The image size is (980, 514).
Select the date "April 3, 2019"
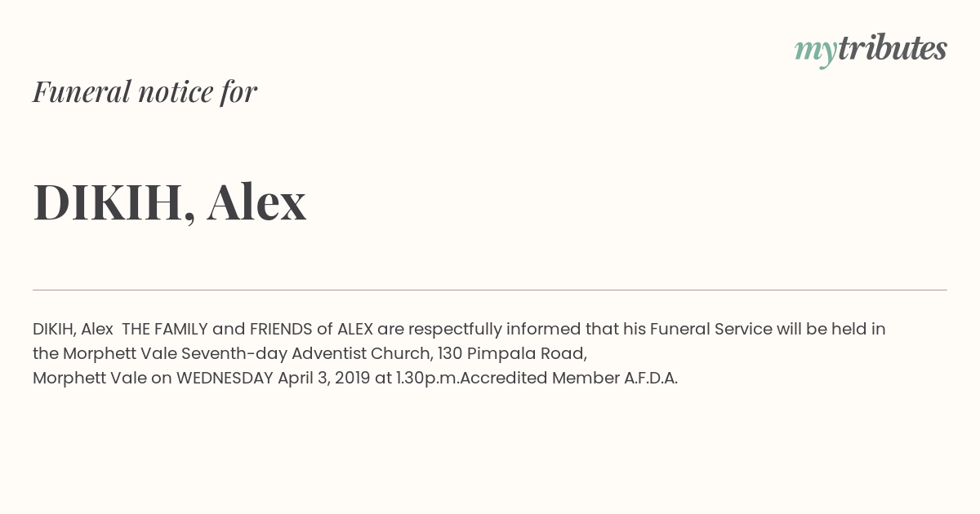coord(324,379)
